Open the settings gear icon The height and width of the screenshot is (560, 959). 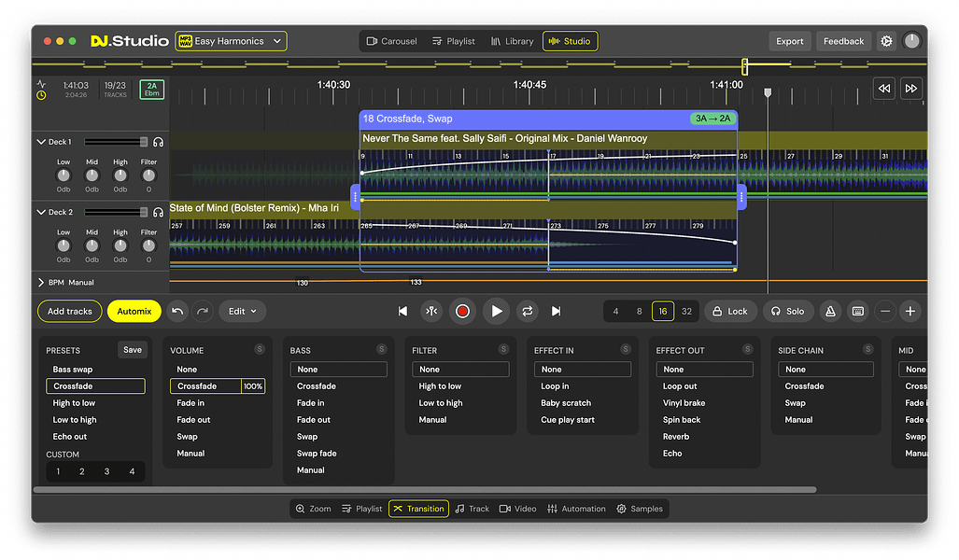click(x=886, y=41)
